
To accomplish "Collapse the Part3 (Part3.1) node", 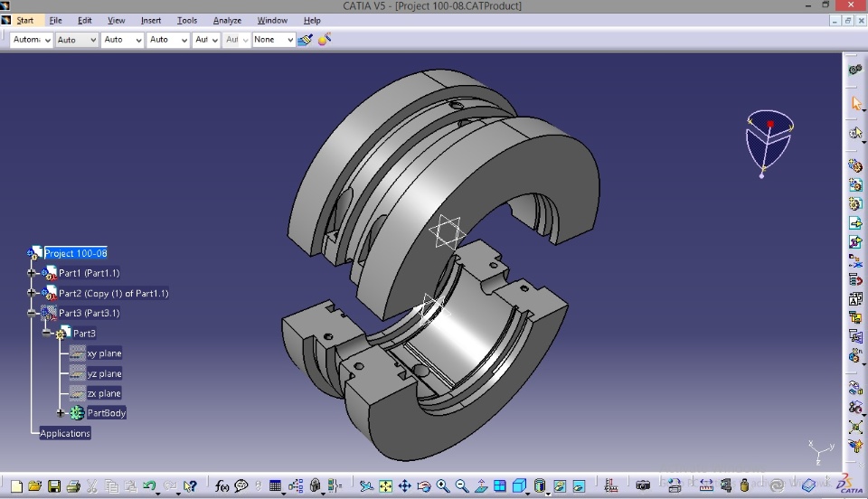I will 32,313.
